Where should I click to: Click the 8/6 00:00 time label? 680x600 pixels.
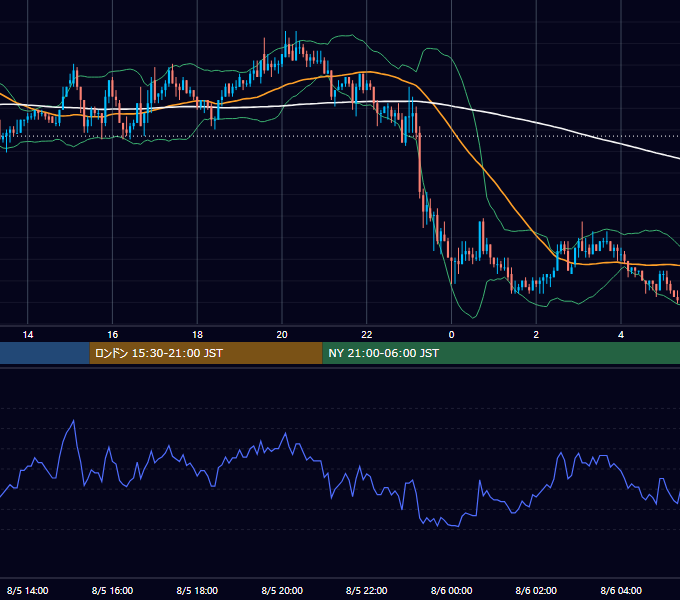pyautogui.click(x=451, y=590)
